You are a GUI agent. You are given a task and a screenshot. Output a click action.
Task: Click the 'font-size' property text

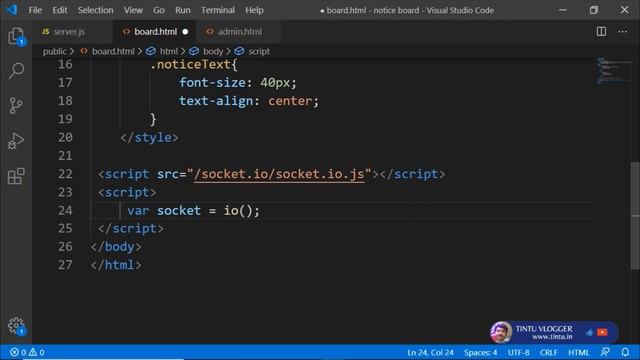212,83
